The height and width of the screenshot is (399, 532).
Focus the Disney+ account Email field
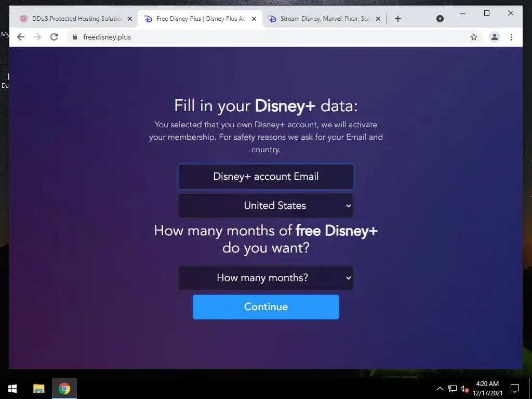pos(266,177)
